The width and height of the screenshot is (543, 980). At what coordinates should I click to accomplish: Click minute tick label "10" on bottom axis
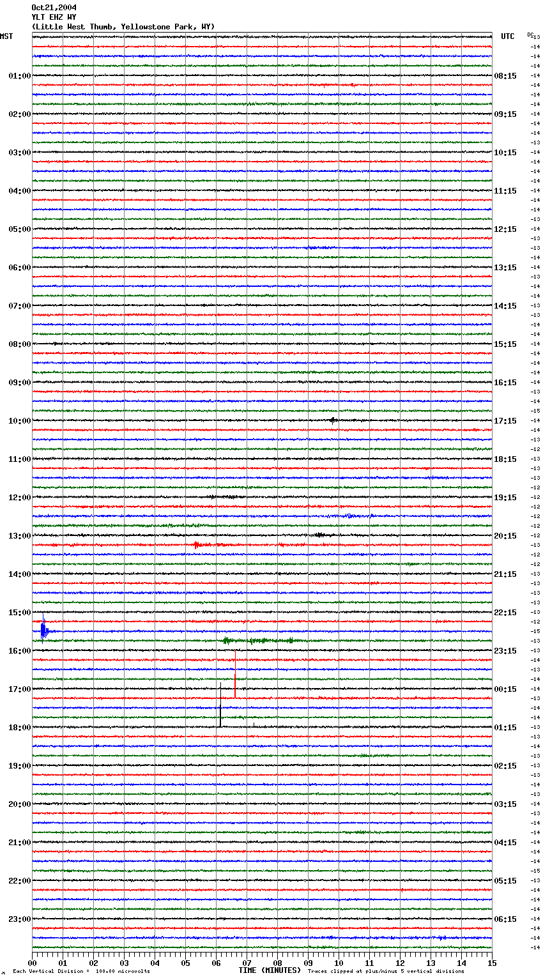[339, 963]
